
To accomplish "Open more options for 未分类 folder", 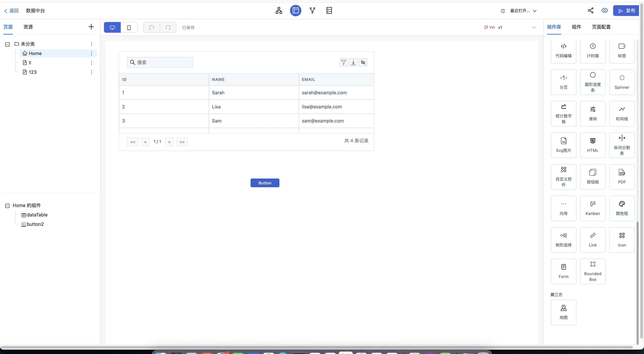I will 92,44.
